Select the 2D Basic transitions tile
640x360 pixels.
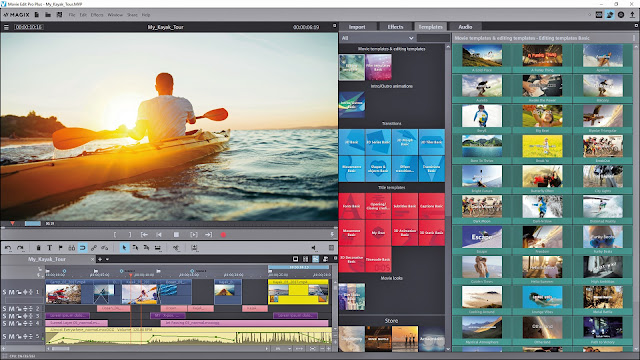pos(352,142)
